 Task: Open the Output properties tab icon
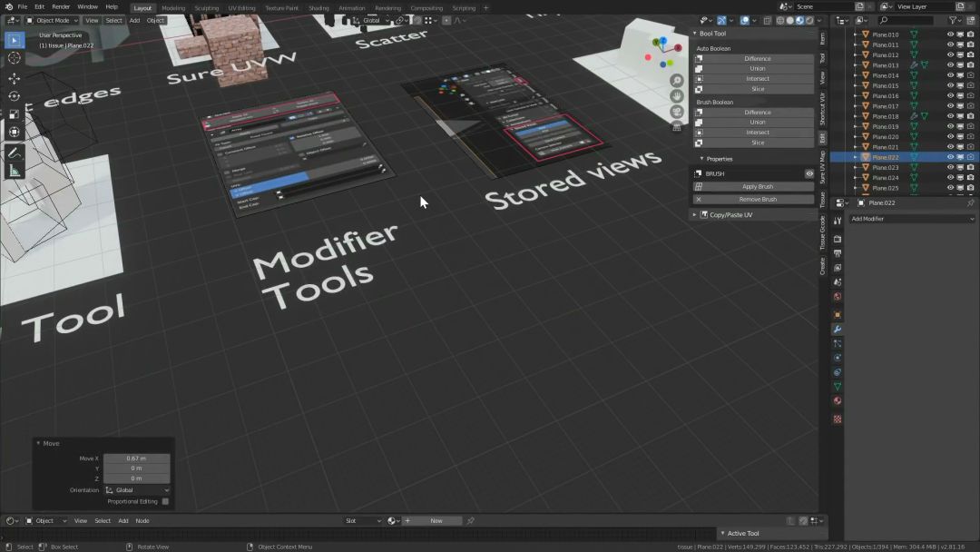tap(838, 253)
